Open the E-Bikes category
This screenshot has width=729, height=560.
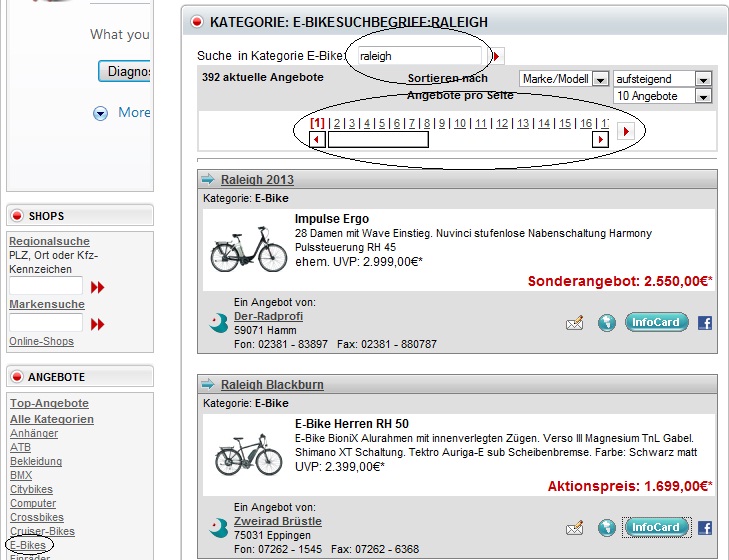pyautogui.click(x=28, y=545)
